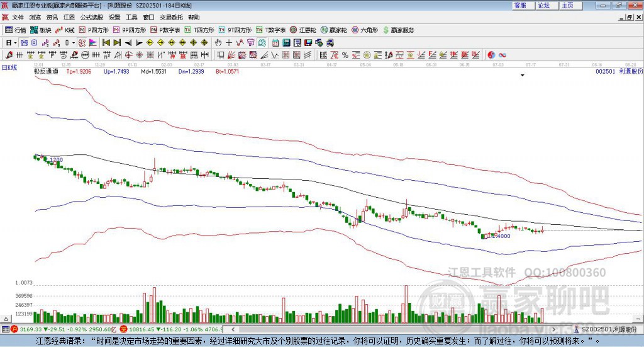
Task: Select the percent % retracement tool
Action: [345, 55]
